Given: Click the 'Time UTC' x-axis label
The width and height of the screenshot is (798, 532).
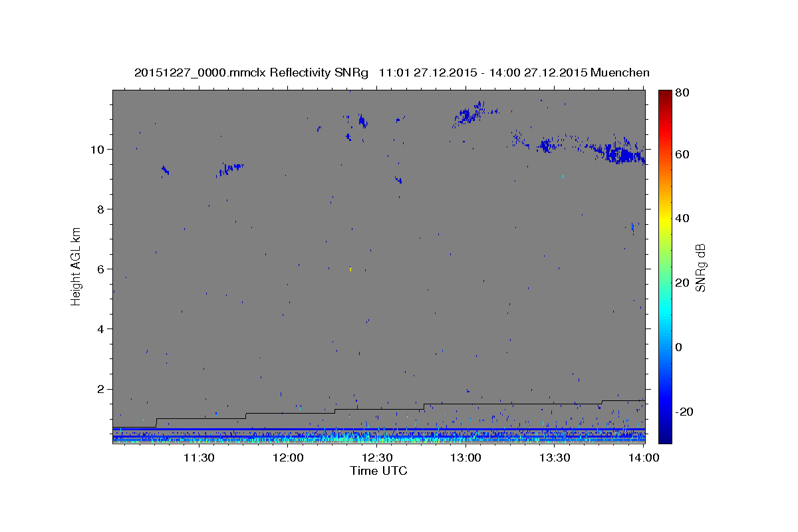Looking at the screenshot, I should pyautogui.click(x=378, y=471).
